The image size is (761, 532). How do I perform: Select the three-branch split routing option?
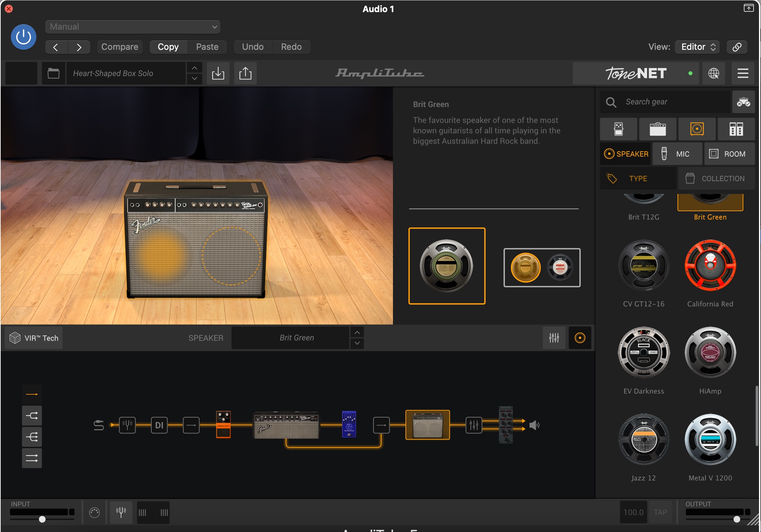(x=32, y=437)
